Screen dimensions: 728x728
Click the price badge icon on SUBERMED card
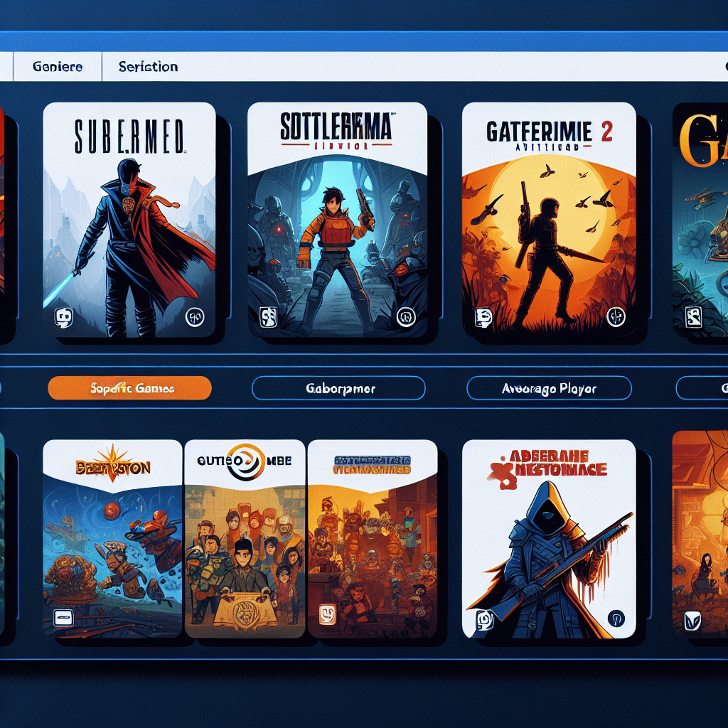[x=193, y=318]
